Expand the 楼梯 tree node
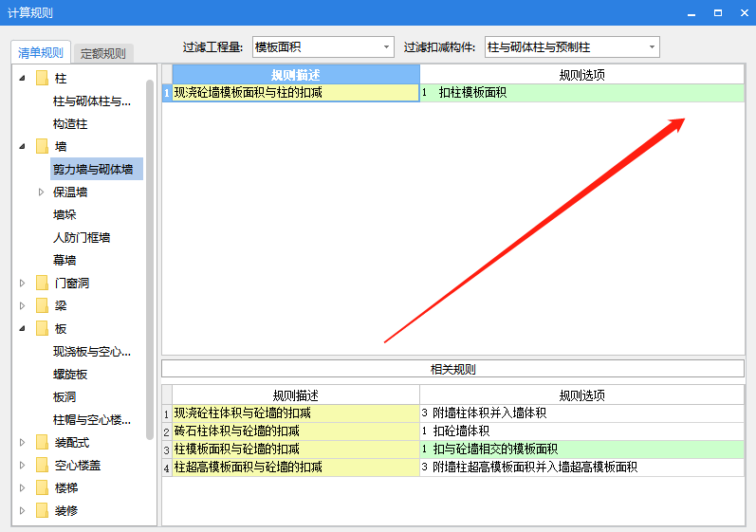Screen dimensions: 756x532 [x=22, y=487]
